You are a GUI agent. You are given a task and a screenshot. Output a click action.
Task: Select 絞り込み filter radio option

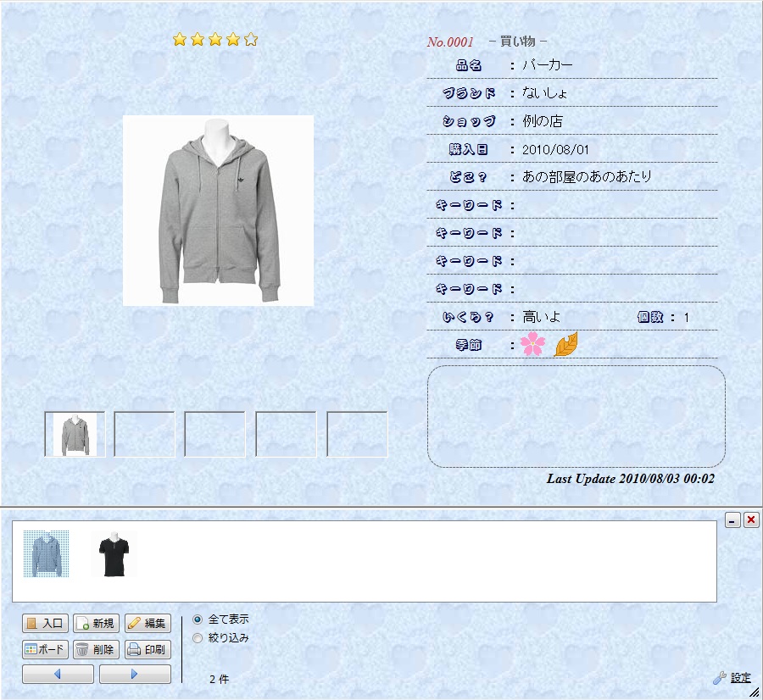[x=198, y=638]
